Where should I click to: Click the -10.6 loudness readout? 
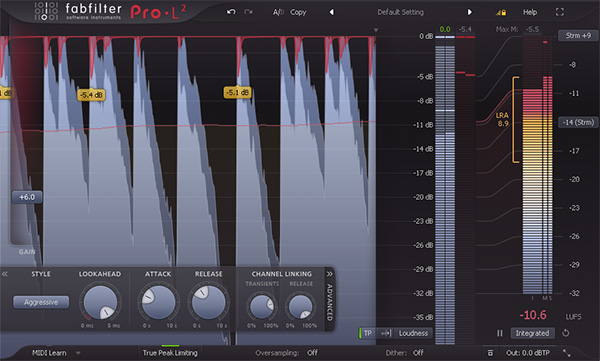[533, 315]
